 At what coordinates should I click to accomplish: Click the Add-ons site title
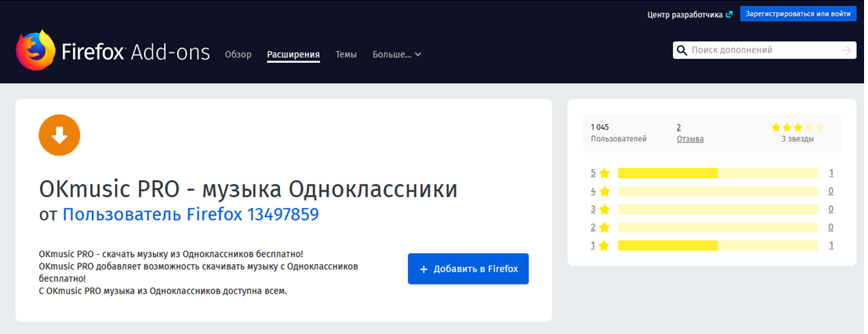click(135, 52)
